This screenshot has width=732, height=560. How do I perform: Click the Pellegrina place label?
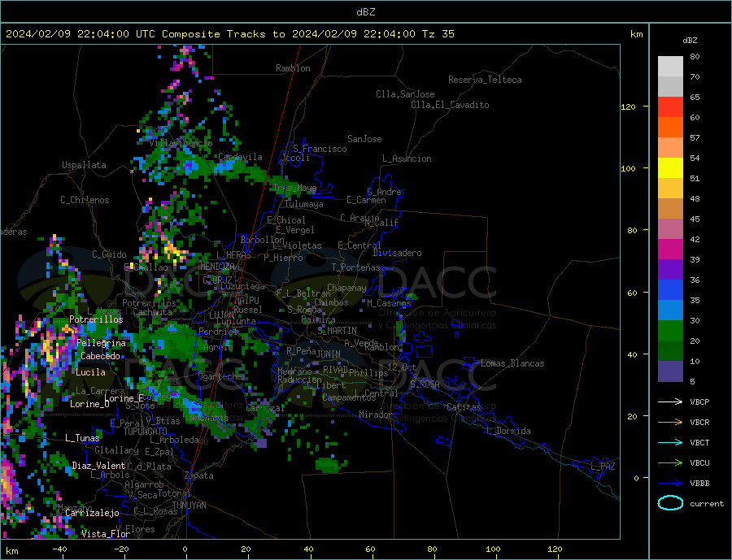pos(102,343)
